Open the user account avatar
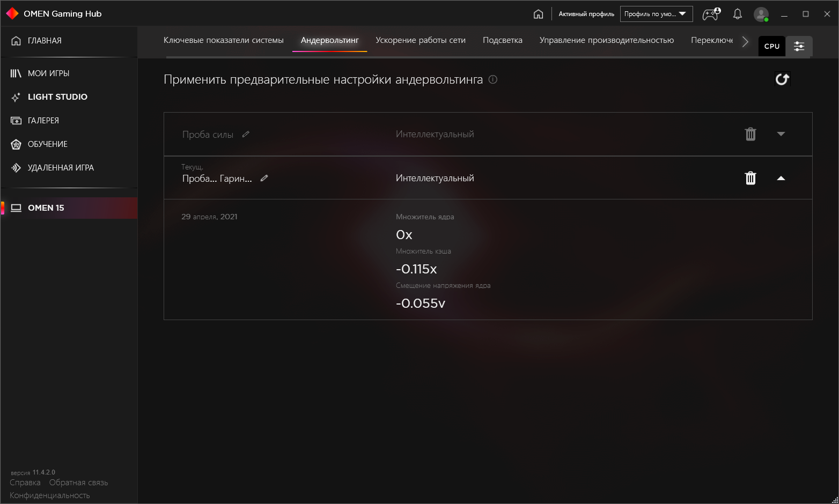839x504 pixels. click(761, 14)
